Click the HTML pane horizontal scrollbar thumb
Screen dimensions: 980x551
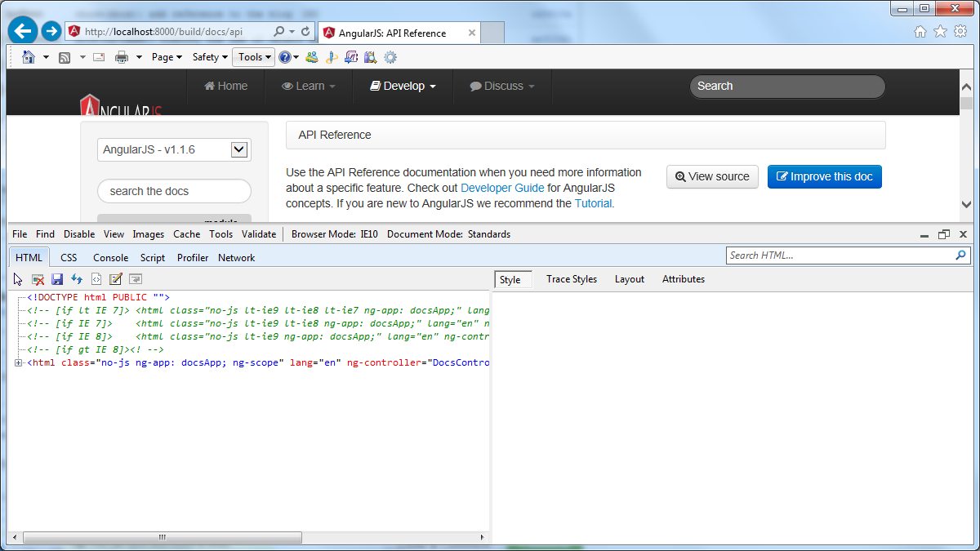(x=163, y=538)
